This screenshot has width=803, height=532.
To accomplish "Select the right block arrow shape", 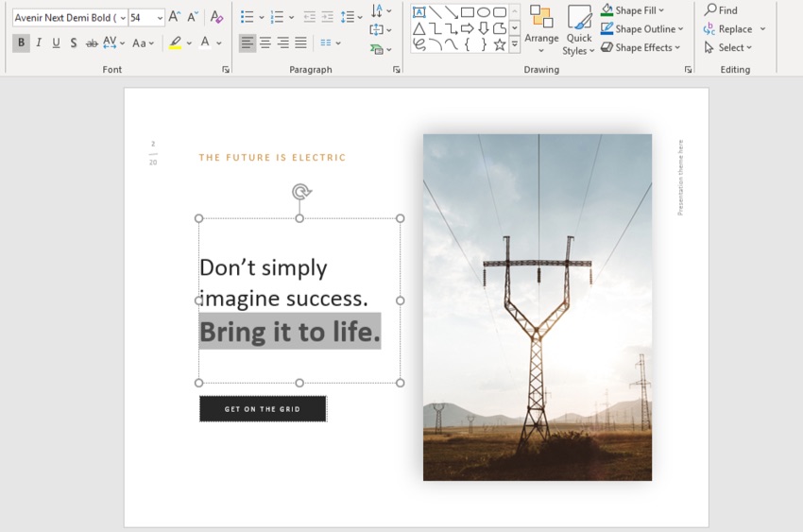I will coord(467,28).
